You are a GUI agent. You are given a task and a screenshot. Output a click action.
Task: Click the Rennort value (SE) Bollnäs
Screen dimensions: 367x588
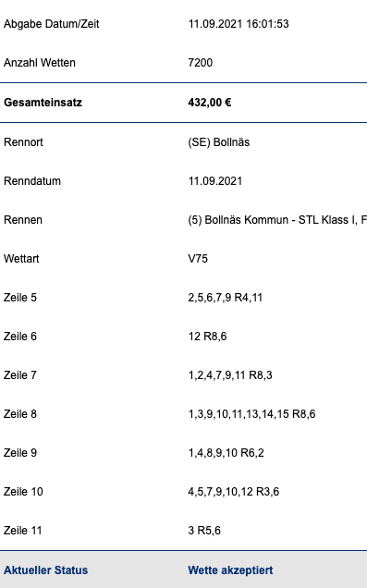coord(219,142)
